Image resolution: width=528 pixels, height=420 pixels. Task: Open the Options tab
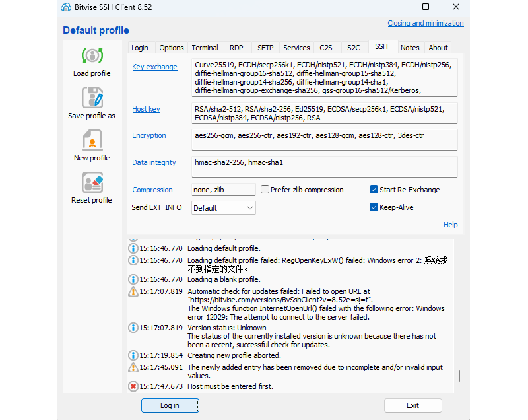point(172,48)
